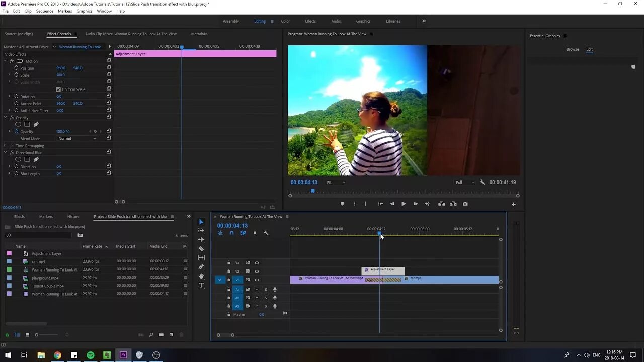Image resolution: width=644 pixels, height=362 pixels.
Task: Select the Hand tool
Action: click(x=201, y=276)
